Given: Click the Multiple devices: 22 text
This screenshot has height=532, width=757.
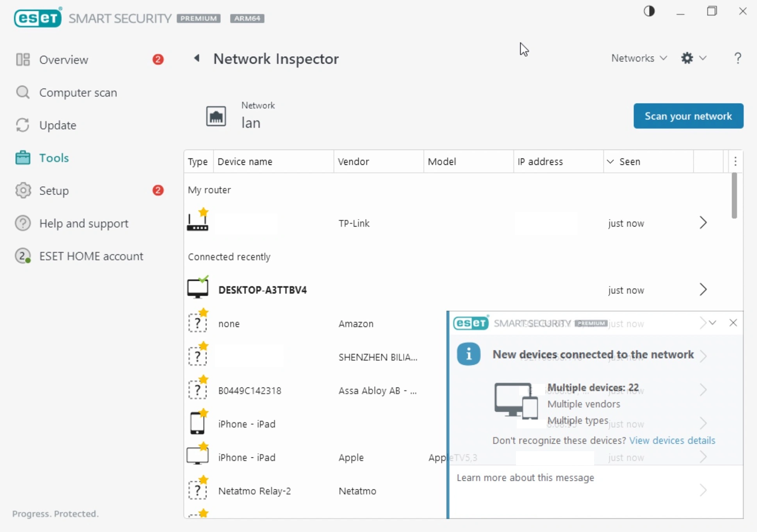Looking at the screenshot, I should point(593,387).
